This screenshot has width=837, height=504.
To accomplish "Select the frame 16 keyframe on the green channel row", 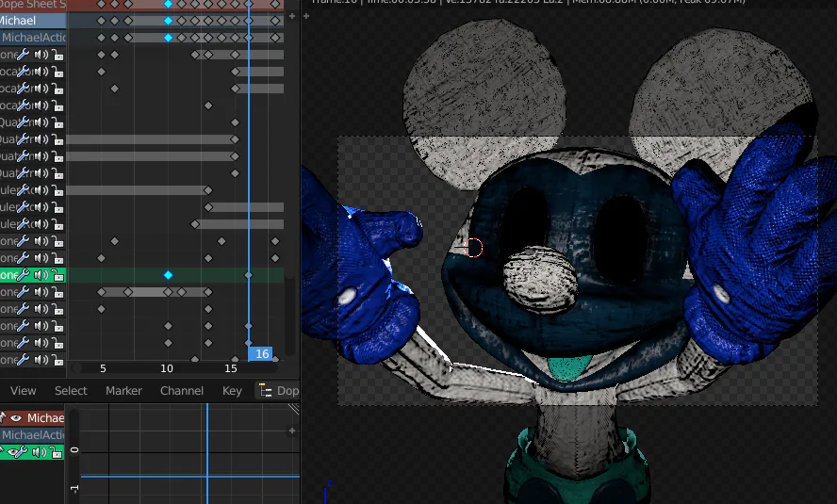I will point(248,275).
